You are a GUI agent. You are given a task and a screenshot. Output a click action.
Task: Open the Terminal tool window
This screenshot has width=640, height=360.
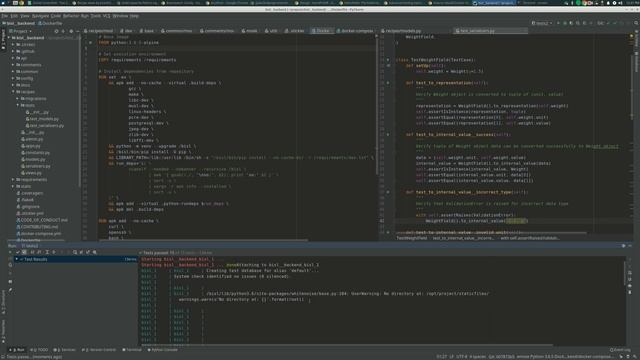[x=132, y=350]
